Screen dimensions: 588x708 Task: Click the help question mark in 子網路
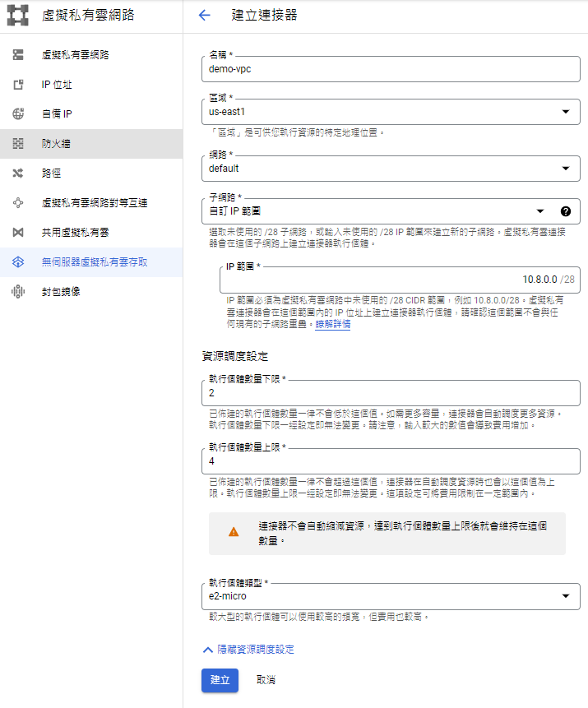tap(566, 211)
